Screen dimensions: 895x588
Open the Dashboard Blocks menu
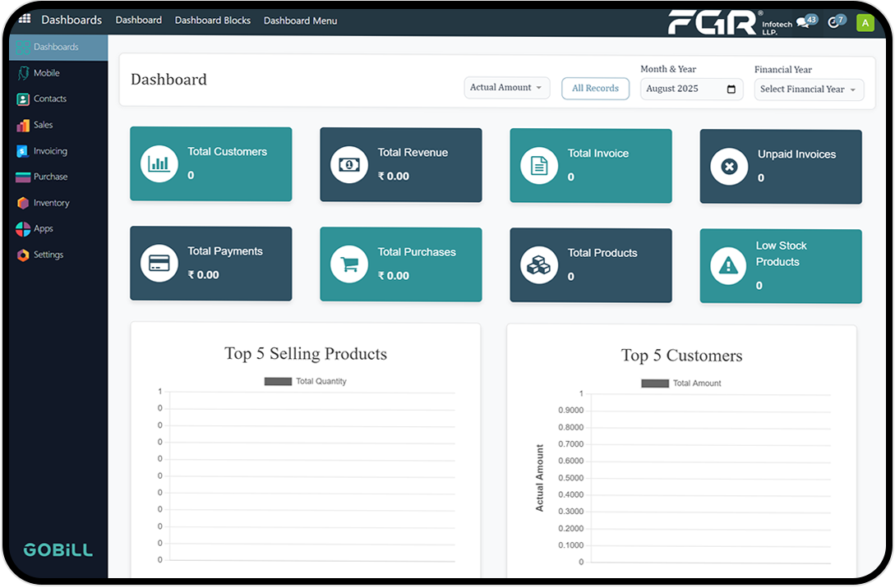pyautogui.click(x=213, y=21)
